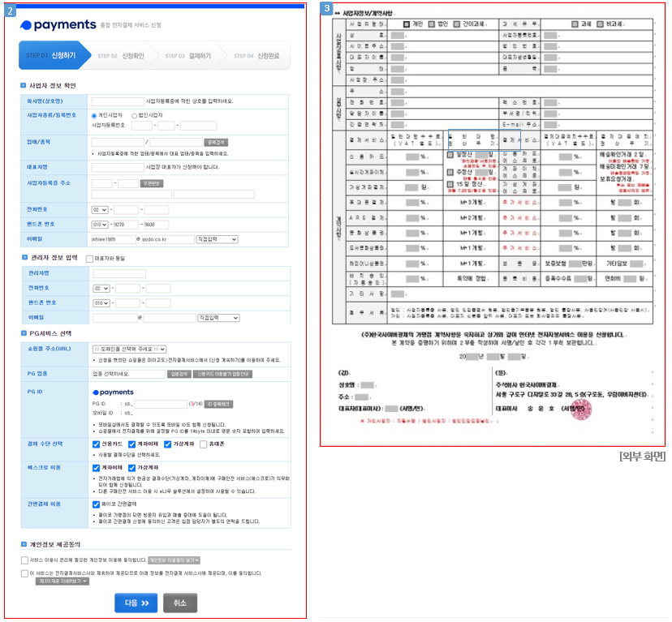Select the 법인사업자 radio button

tap(134, 115)
